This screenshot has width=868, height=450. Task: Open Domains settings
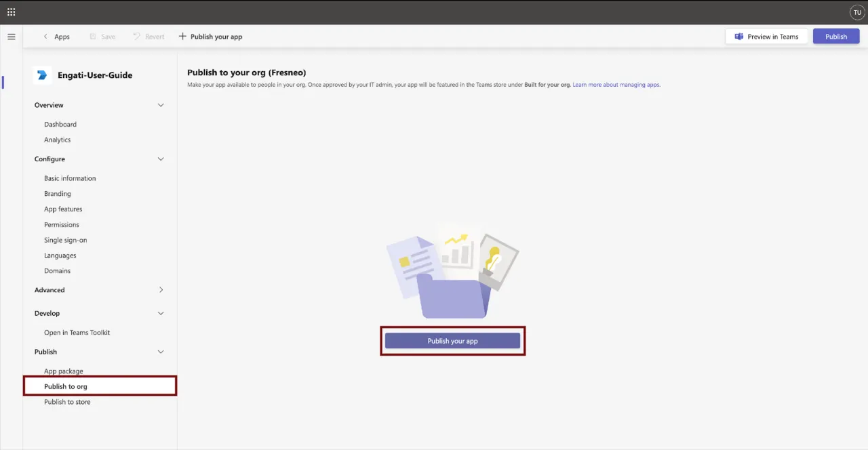click(58, 271)
